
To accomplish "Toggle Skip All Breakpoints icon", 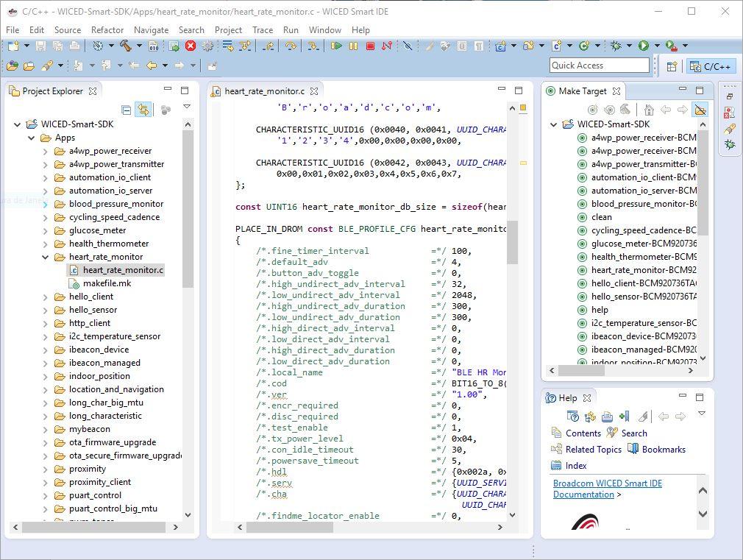I will (x=408, y=46).
